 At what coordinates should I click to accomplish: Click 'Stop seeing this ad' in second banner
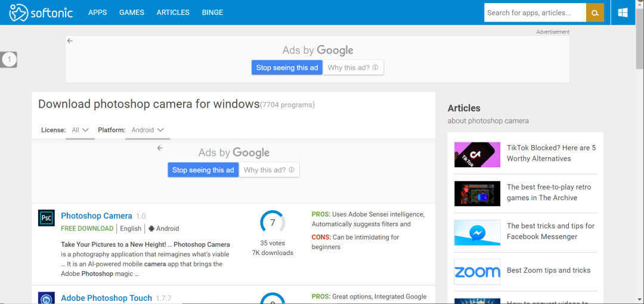tap(203, 170)
